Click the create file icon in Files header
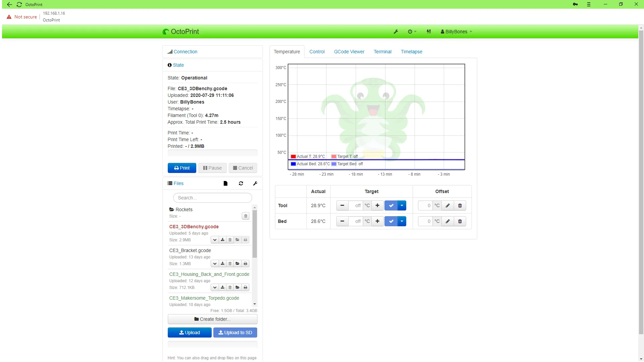644x362 pixels. click(225, 183)
